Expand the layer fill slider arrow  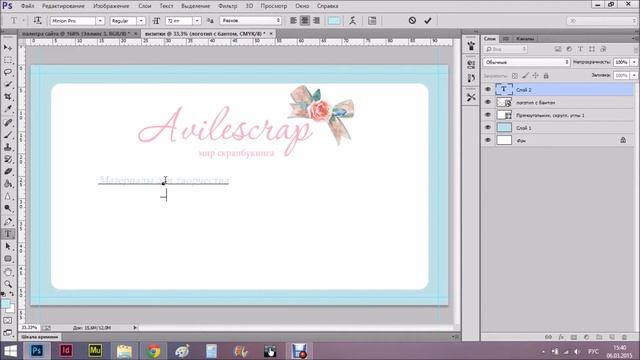(634, 76)
